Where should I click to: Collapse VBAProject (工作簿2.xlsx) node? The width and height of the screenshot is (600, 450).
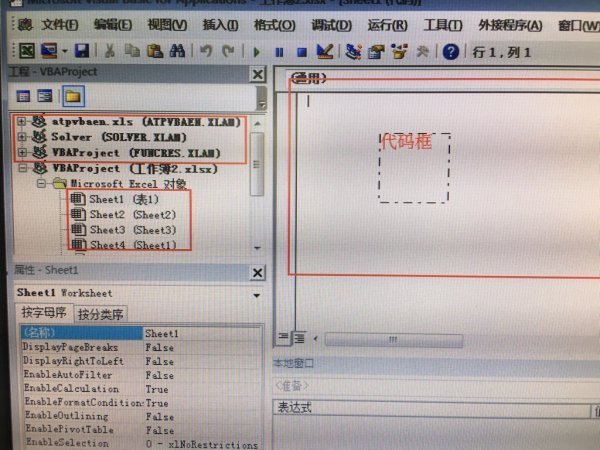pyautogui.click(x=23, y=168)
